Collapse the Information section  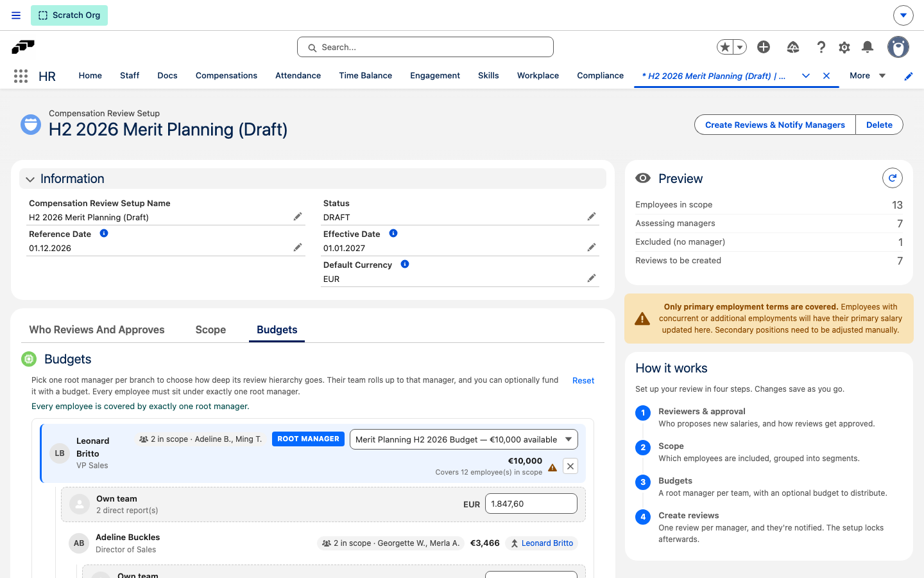click(x=30, y=179)
